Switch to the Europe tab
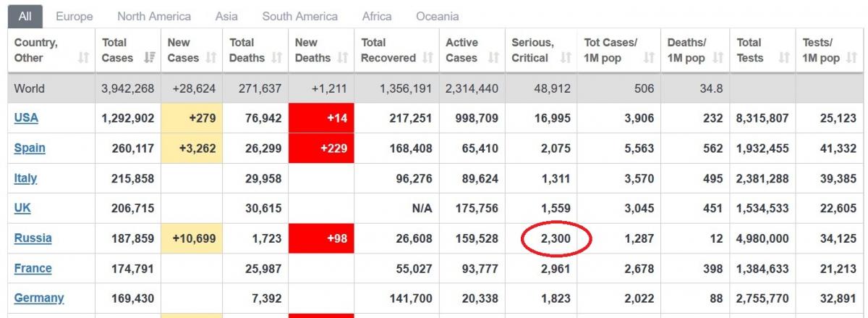The height and width of the screenshot is (318, 868). point(74,16)
